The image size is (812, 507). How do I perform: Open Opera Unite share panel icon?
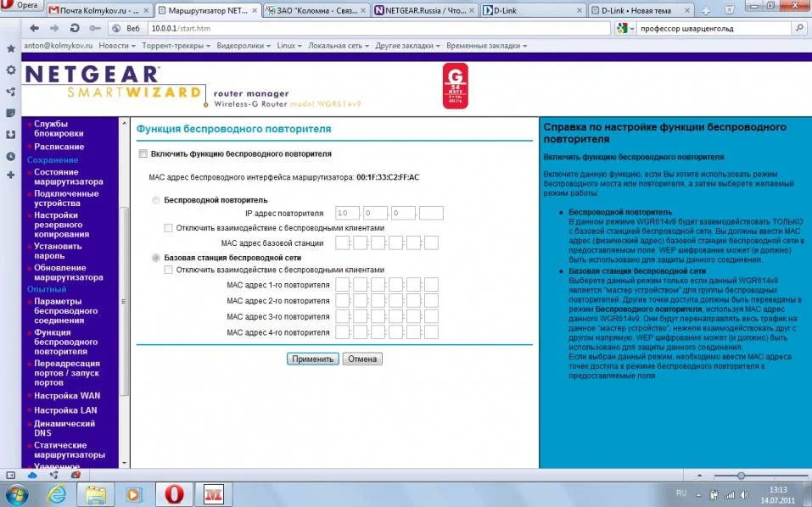pos(10,92)
